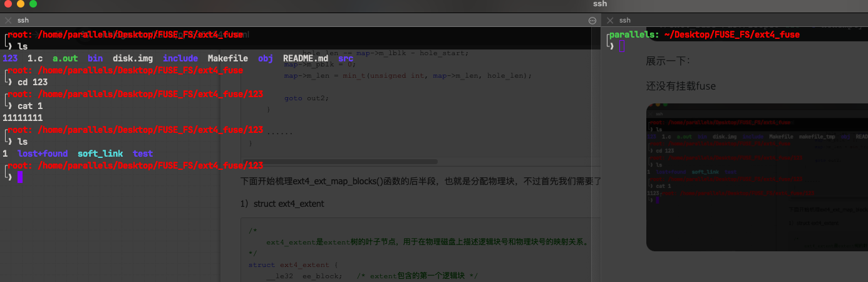Screen dimensions: 868x282
Task: Click the '展示一下:' text in background document
Action: 668,61
